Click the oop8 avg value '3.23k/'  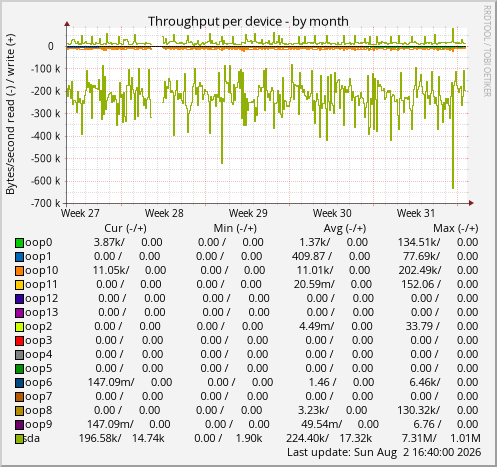[x=313, y=410]
